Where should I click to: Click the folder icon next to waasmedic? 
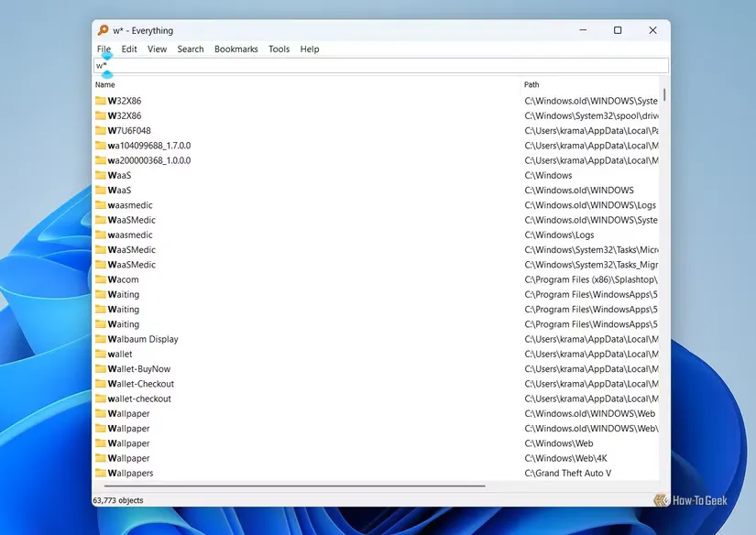(102, 204)
